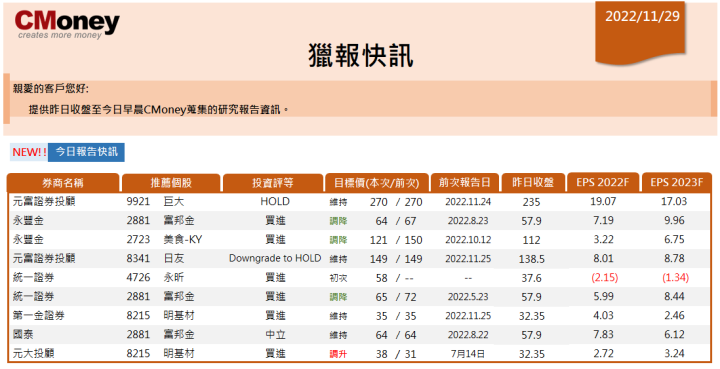Image resolution: width=720 pixels, height=369 pixels.
Task: Select stock 8341 日友
Action: 155,259
